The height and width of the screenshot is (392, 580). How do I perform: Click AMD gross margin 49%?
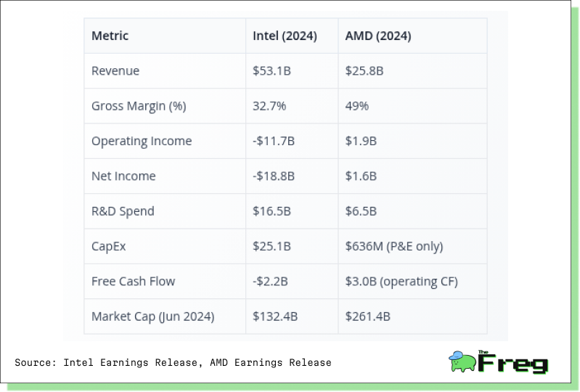(x=356, y=106)
